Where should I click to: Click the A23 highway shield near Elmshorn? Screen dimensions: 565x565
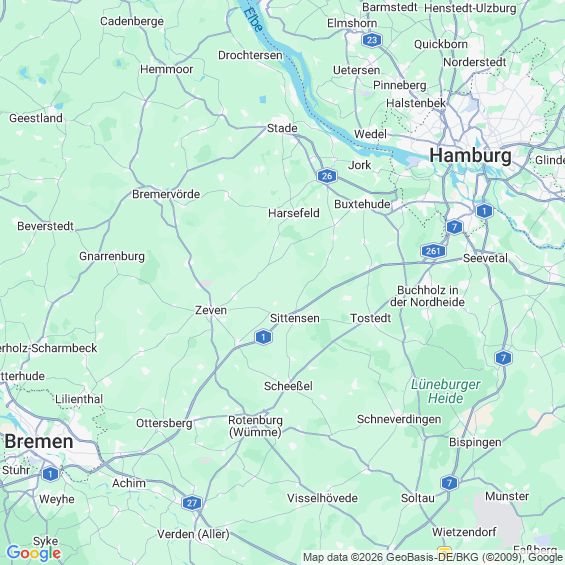[x=372, y=40]
